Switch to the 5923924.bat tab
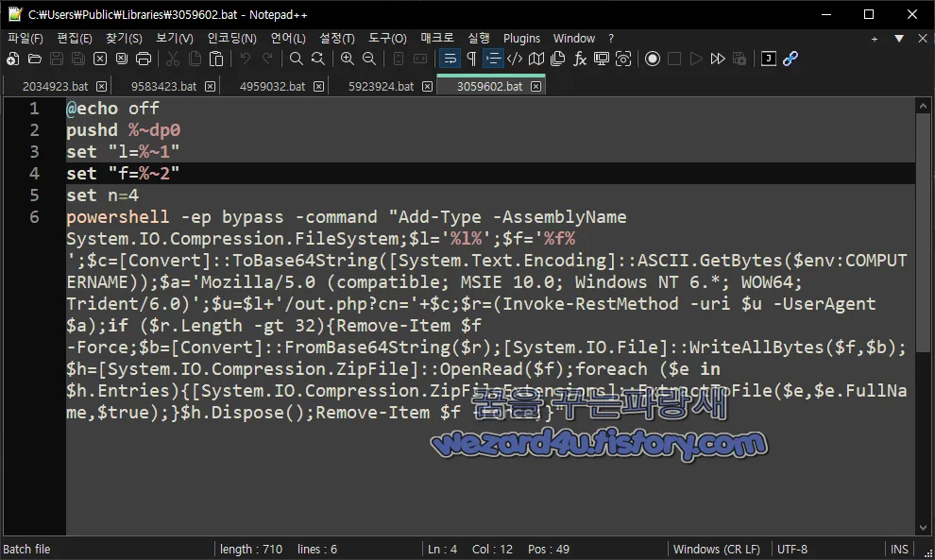This screenshot has width=935, height=560. (381, 87)
